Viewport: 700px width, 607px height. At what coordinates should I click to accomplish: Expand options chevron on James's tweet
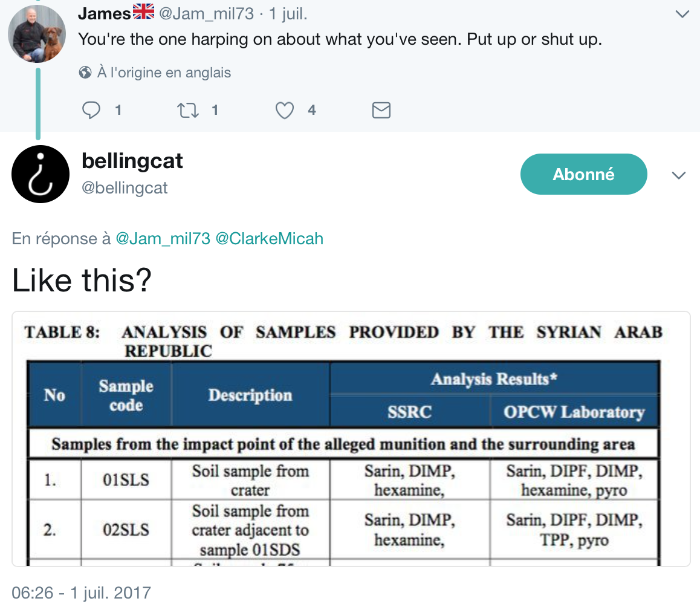click(682, 14)
